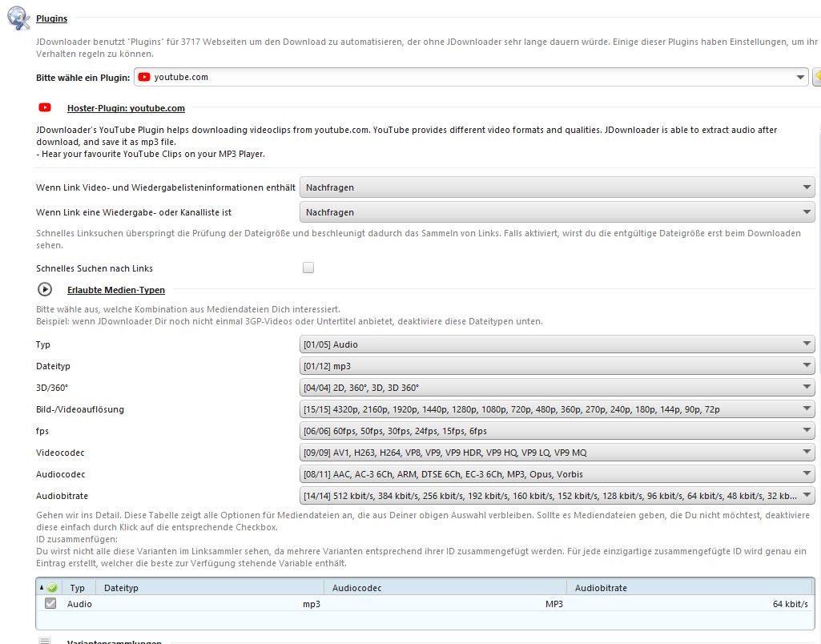This screenshot has height=644, width=821.
Task: Open the Videocodec dropdown
Action: tap(557, 453)
